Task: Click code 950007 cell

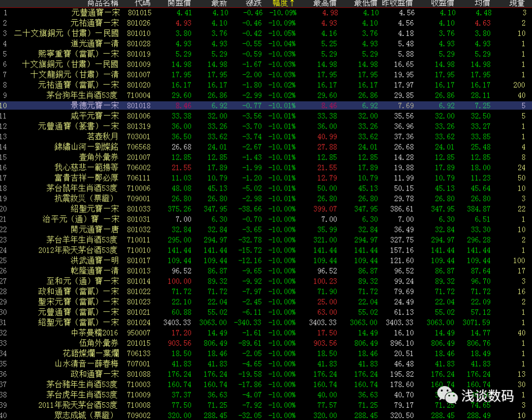Action: pos(139,333)
